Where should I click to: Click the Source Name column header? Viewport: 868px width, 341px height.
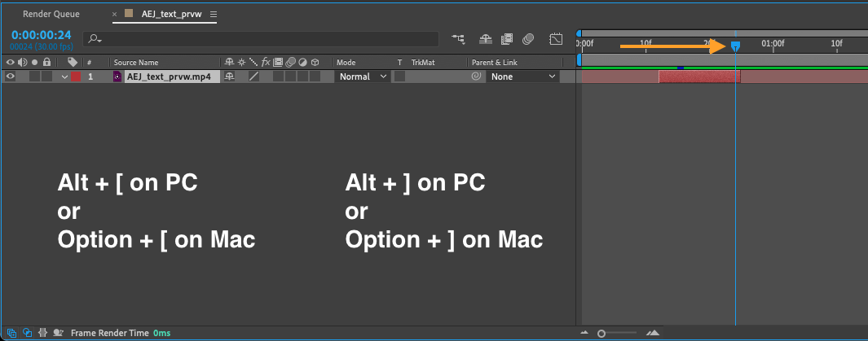(135, 63)
